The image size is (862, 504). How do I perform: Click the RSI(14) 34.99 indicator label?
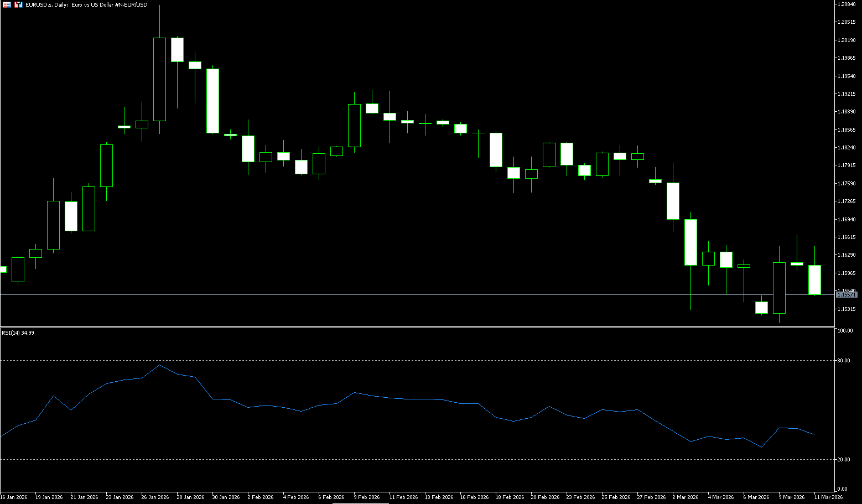pos(18,333)
